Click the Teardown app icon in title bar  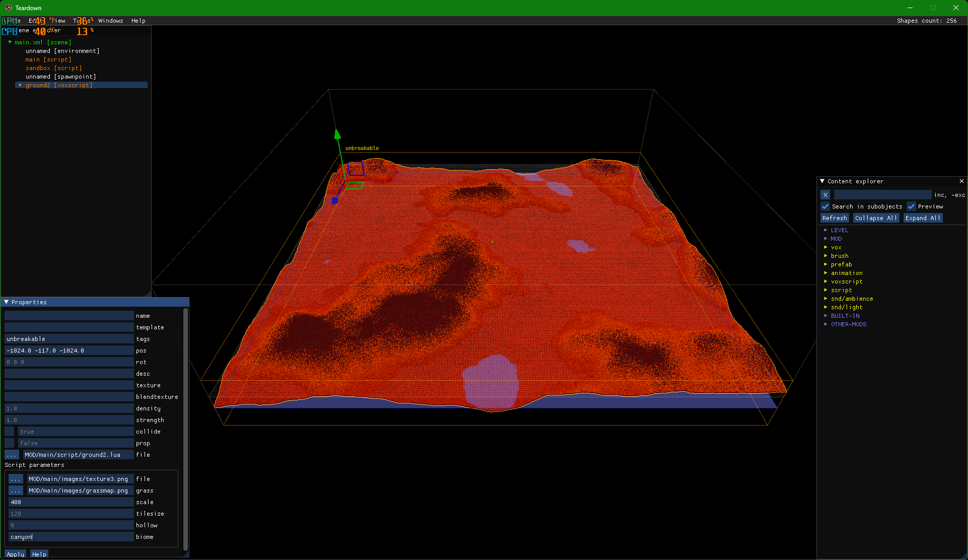(x=8, y=8)
